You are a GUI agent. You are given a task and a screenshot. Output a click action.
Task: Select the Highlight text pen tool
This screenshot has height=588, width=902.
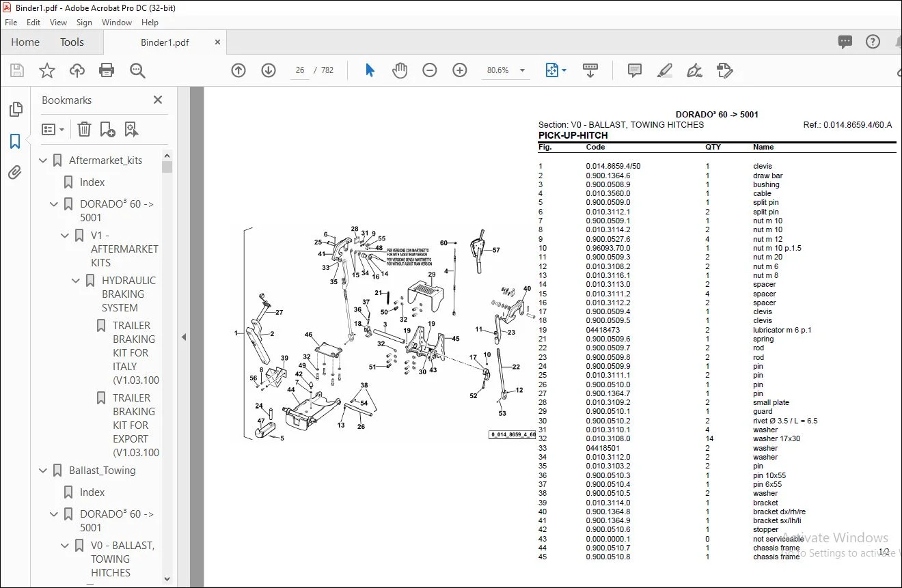(665, 70)
